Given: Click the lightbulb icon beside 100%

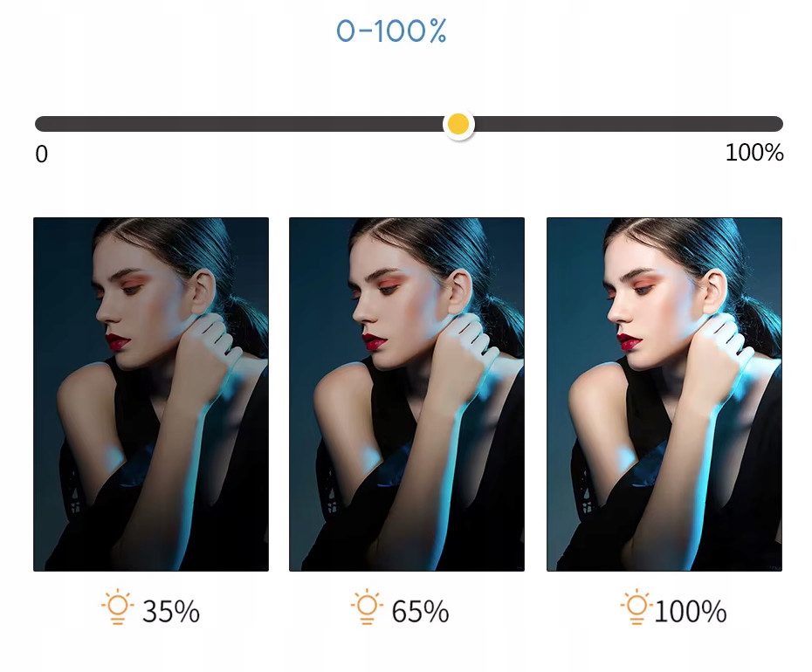Looking at the screenshot, I should tap(637, 607).
